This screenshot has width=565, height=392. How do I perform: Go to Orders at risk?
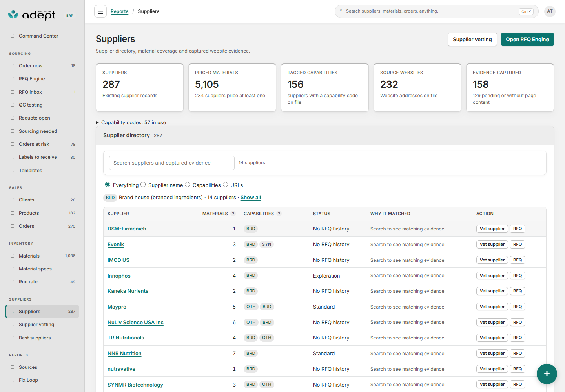click(42, 144)
